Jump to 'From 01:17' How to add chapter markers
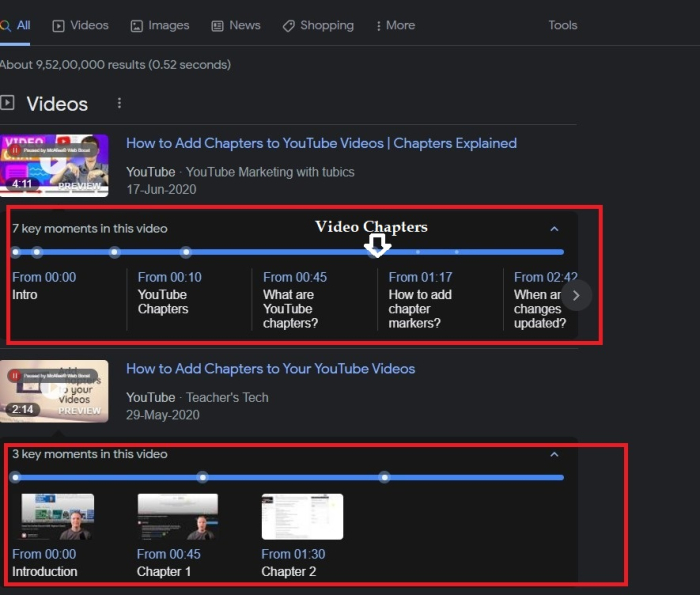Viewport: 700px width, 595px height. 421,300
